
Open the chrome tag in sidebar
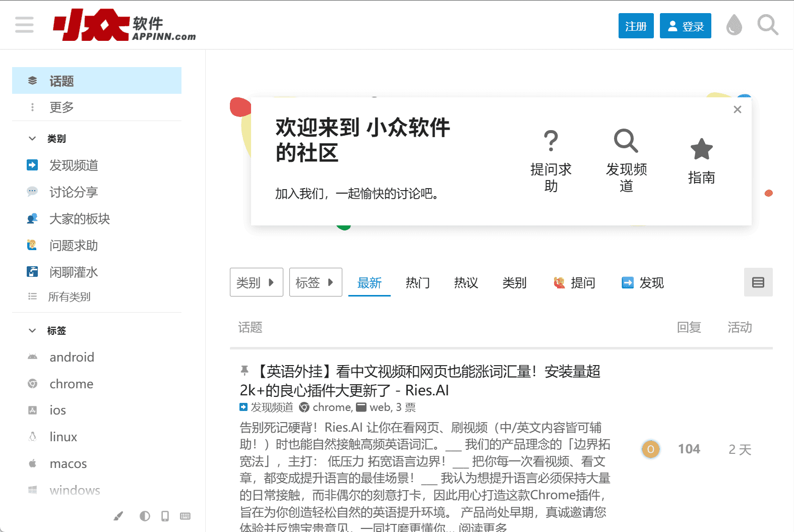97,384
